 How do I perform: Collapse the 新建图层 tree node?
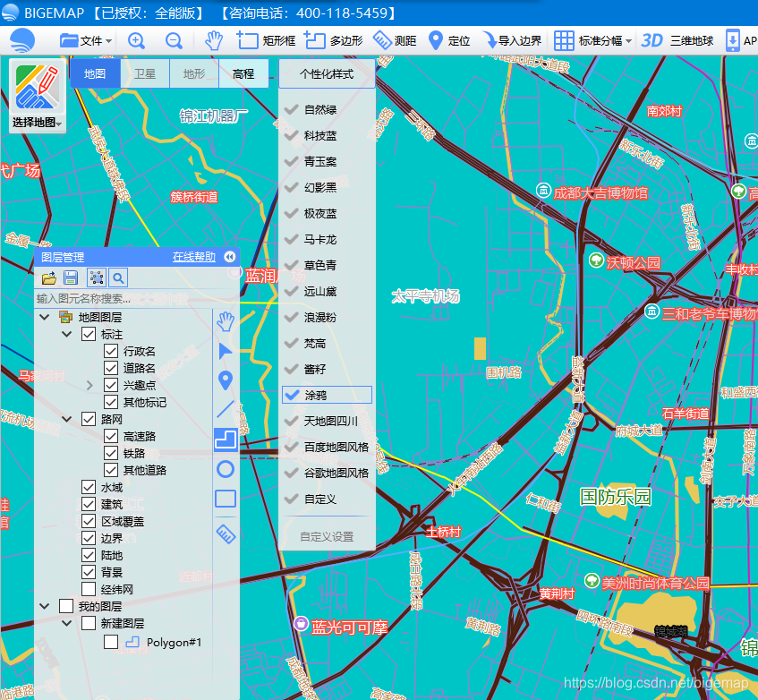67,623
